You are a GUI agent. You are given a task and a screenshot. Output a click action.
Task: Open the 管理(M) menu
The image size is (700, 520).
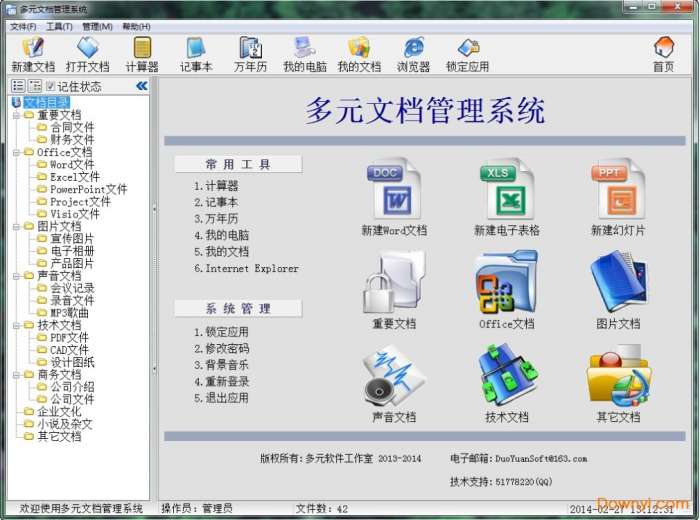(x=97, y=27)
